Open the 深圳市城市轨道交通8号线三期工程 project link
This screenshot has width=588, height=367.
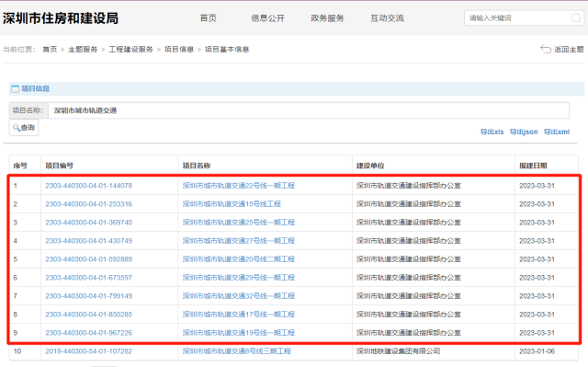click(x=237, y=350)
